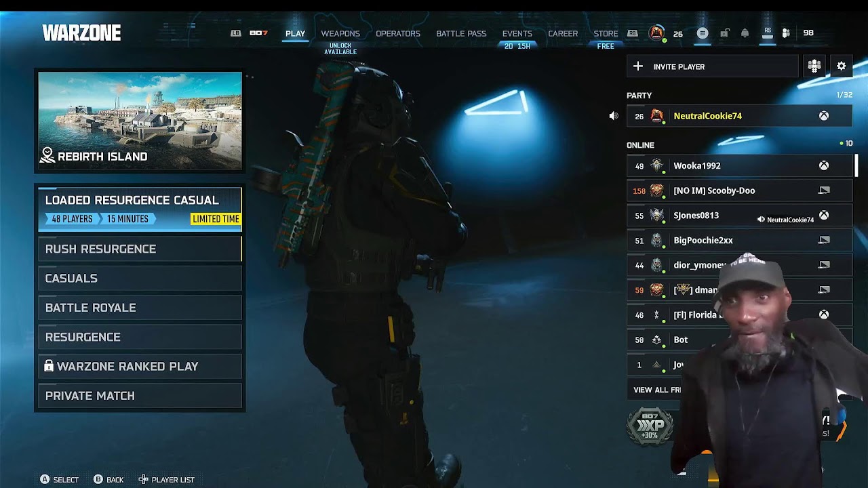Click the unlock padlock icon in top bar
This screenshot has width=868, height=488.
pyautogui.click(x=724, y=33)
